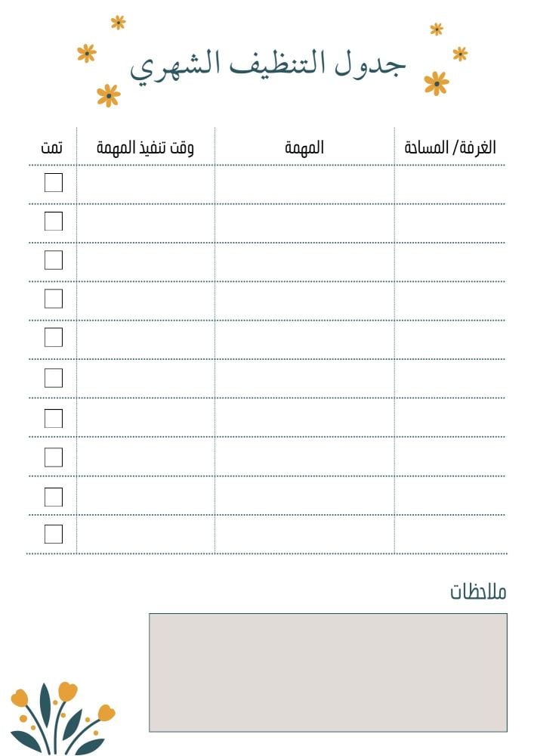The image size is (534, 756).
Task: Click the middle flower left of the title
Action: (x=87, y=53)
